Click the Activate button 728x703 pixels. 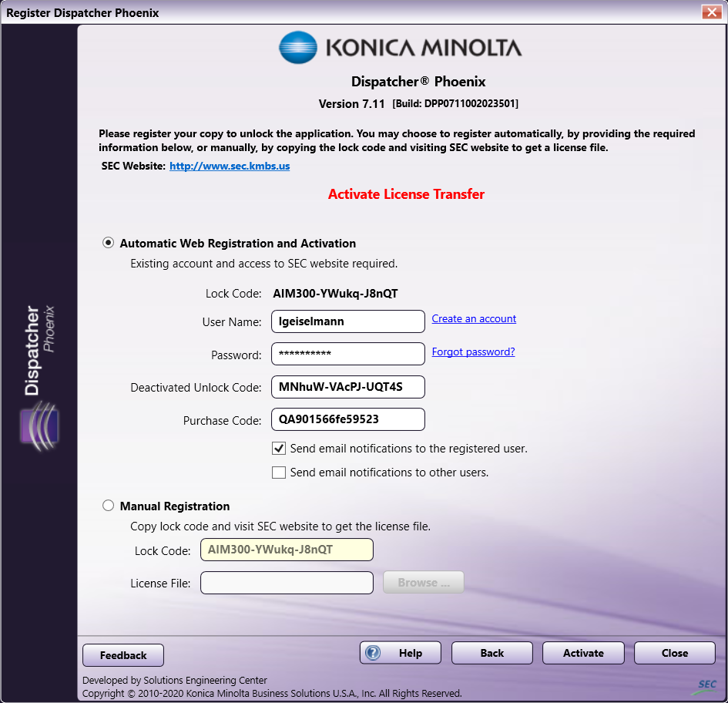pos(583,653)
